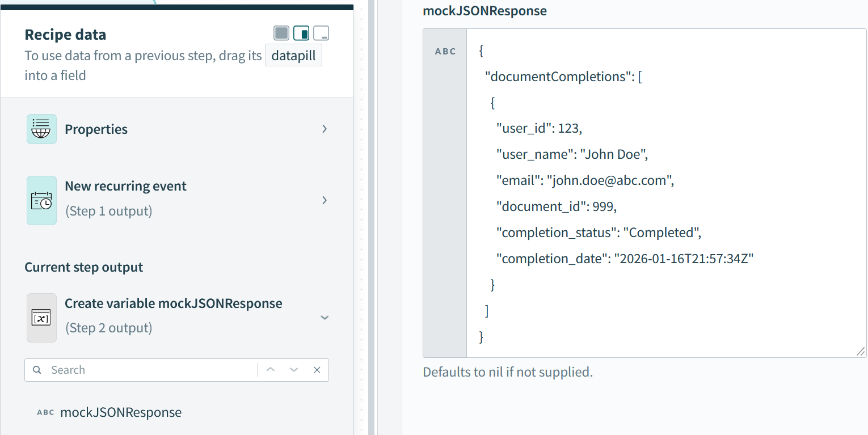Click the calendar icon beside New recurring event
The width and height of the screenshot is (868, 435).
click(41, 200)
